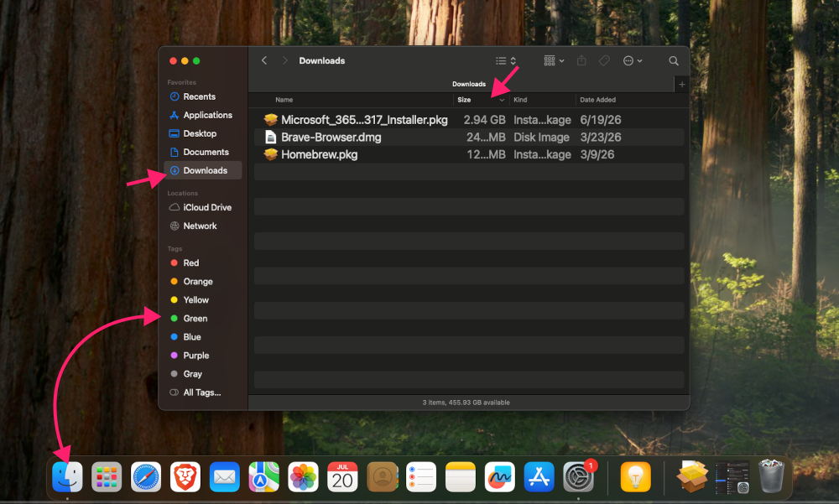Viewport: 839px width, 504px height.
Task: Go back with the back chevron
Action: (x=263, y=60)
